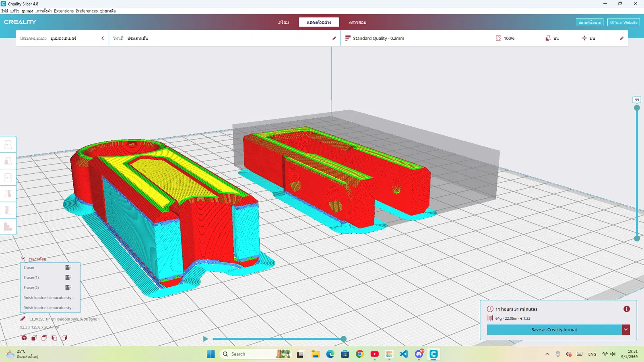This screenshot has height=362, width=644.
Task: Switch to the 3D perspective view cube
Action: point(24,338)
